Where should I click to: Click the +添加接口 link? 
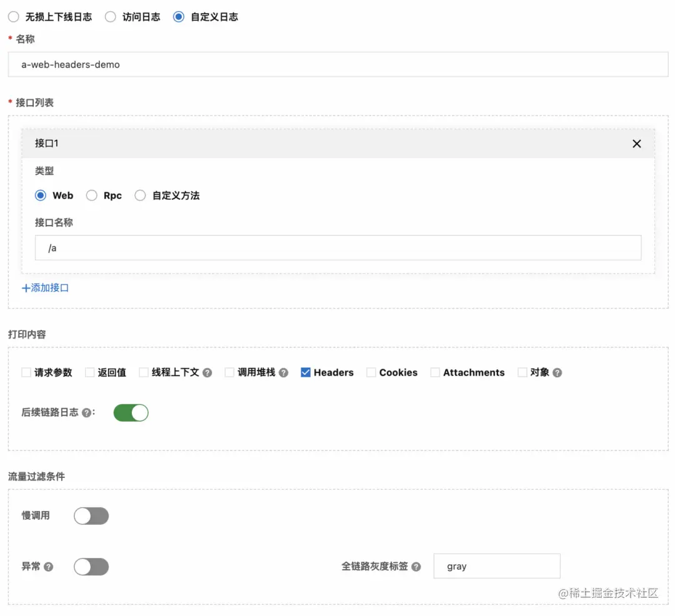(x=45, y=288)
